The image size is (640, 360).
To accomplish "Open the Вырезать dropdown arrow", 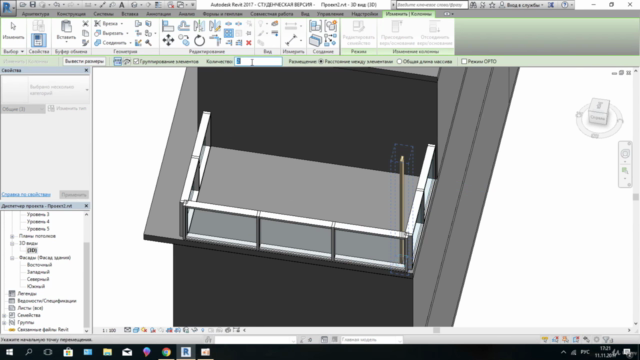I will [127, 33].
